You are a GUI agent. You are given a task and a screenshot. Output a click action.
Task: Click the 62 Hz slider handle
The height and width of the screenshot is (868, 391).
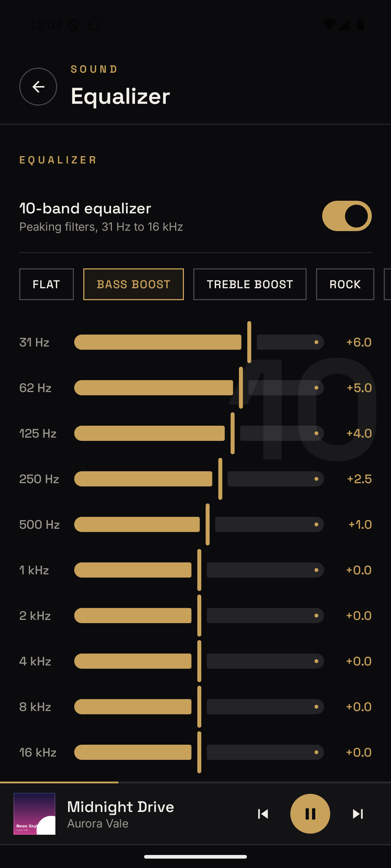point(241,388)
